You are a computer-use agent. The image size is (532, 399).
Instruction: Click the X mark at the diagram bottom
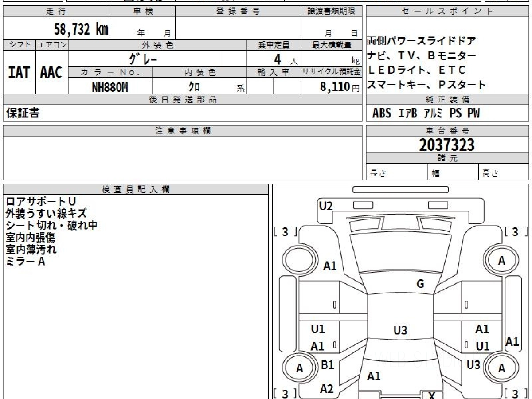point(432,395)
